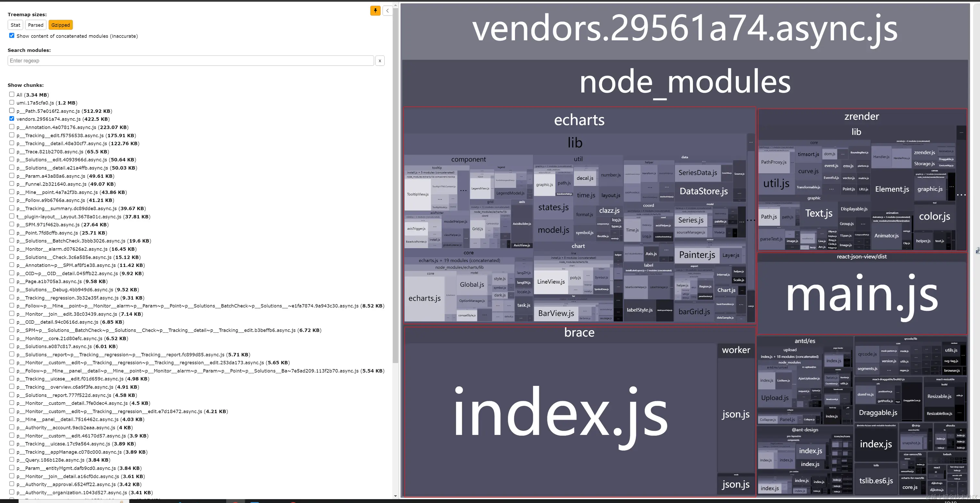
Task: Switch to Parsed treemap size
Action: coord(36,25)
